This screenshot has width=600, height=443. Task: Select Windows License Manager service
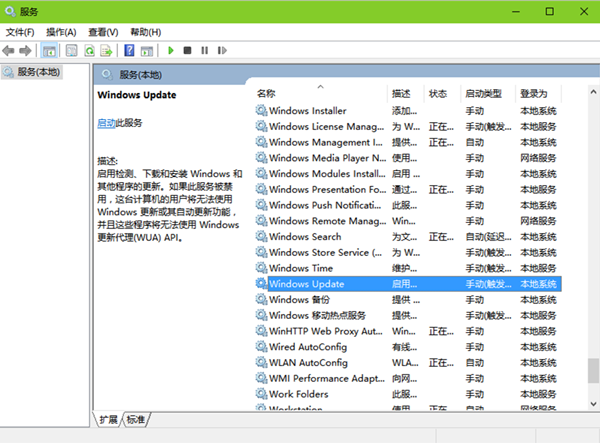[x=326, y=126]
